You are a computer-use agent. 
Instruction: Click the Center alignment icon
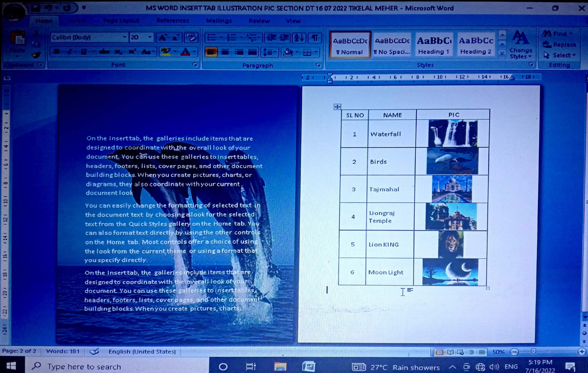225,52
